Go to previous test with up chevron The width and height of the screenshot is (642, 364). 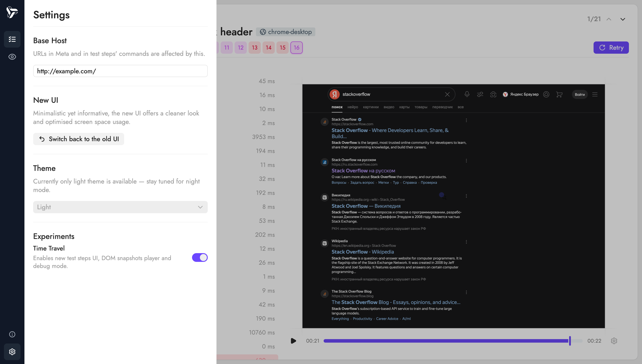(x=609, y=19)
